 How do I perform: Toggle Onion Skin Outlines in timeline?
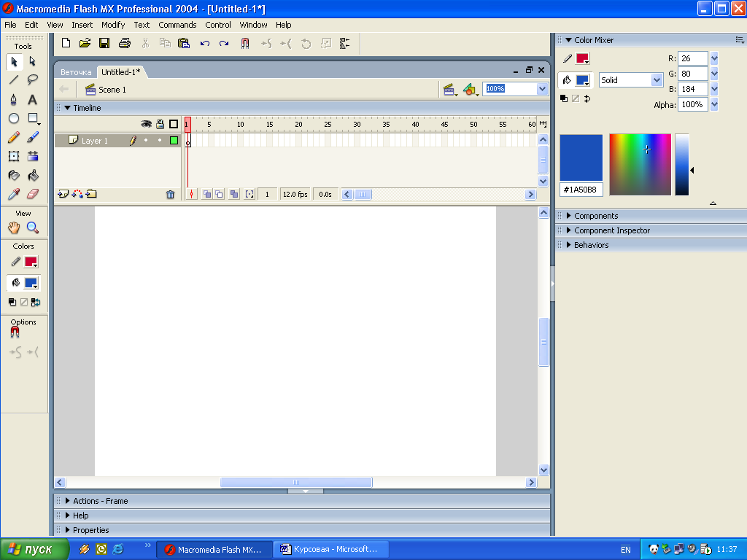pos(219,194)
